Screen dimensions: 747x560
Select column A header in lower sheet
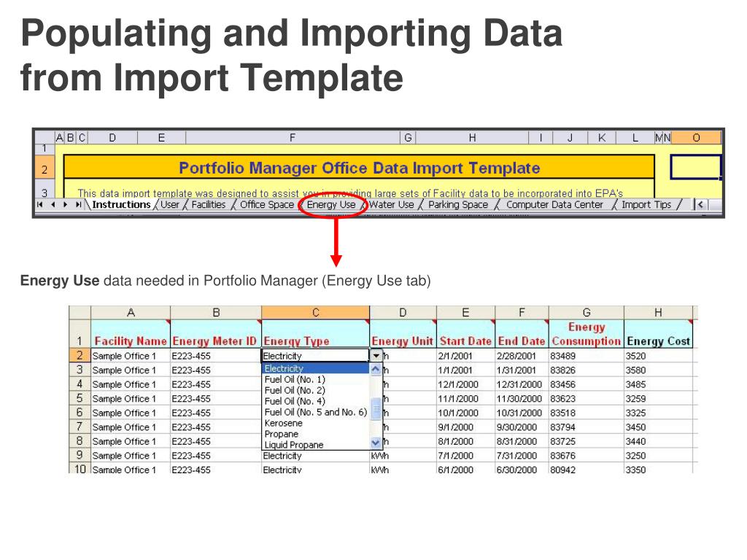pyautogui.click(x=131, y=312)
